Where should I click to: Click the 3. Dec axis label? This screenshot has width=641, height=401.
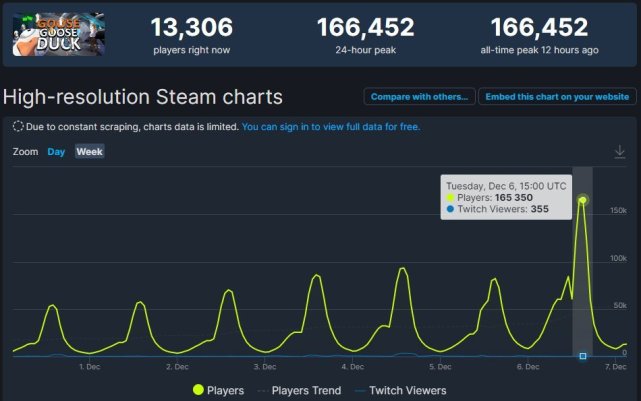pos(265,367)
